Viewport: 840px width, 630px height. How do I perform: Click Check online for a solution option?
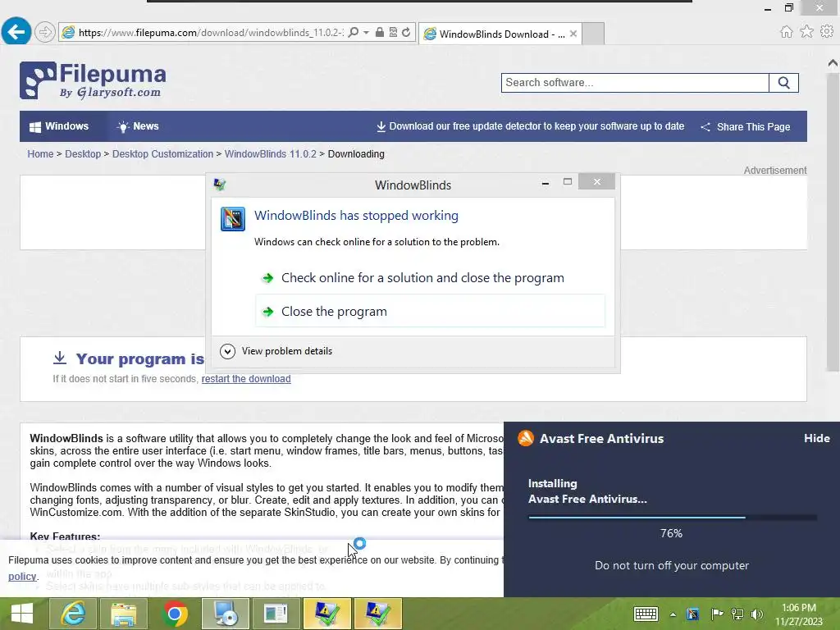click(430, 277)
